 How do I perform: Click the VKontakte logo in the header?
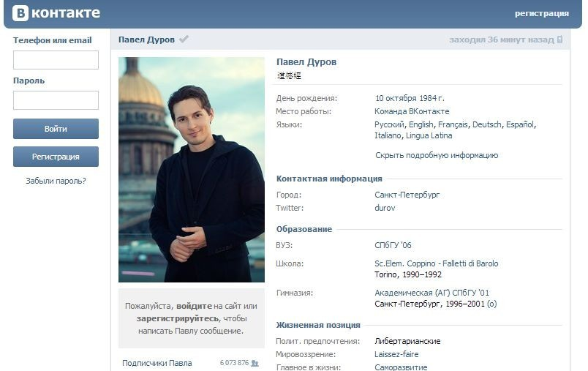(56, 13)
